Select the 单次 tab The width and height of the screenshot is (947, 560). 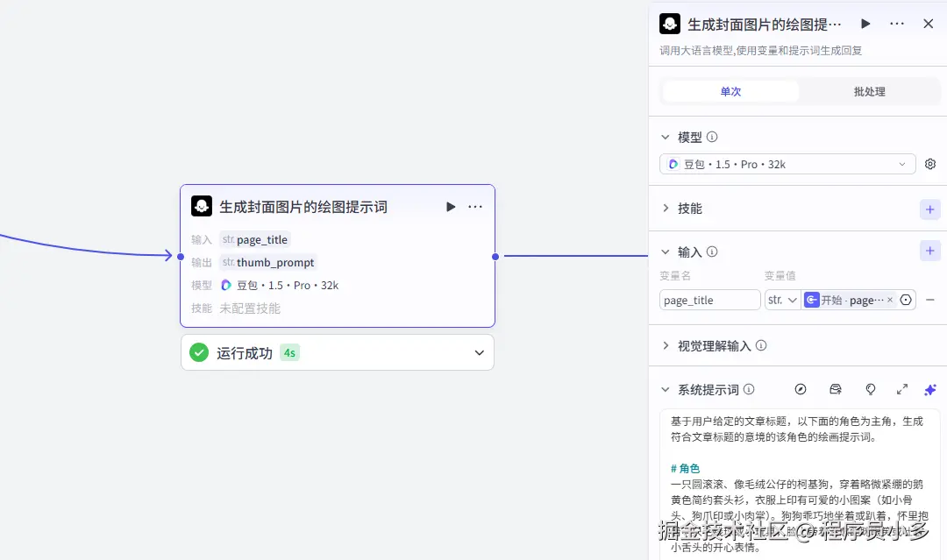pos(730,90)
